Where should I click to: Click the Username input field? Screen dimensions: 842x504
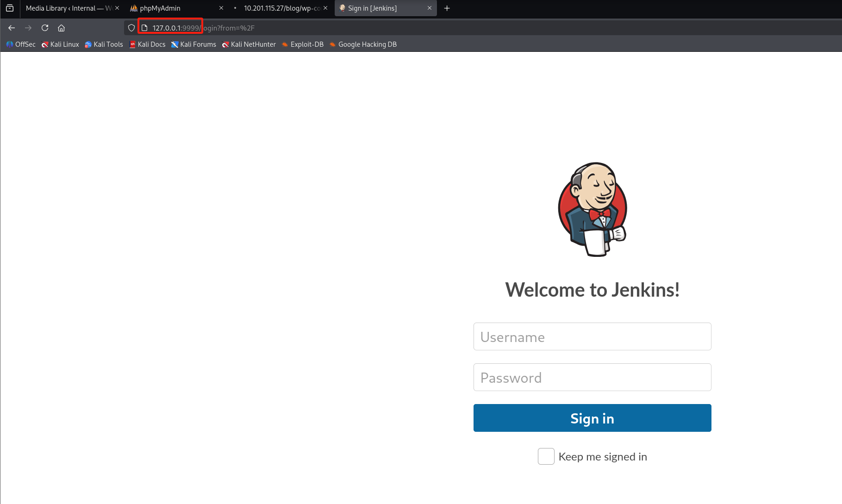pyautogui.click(x=592, y=336)
